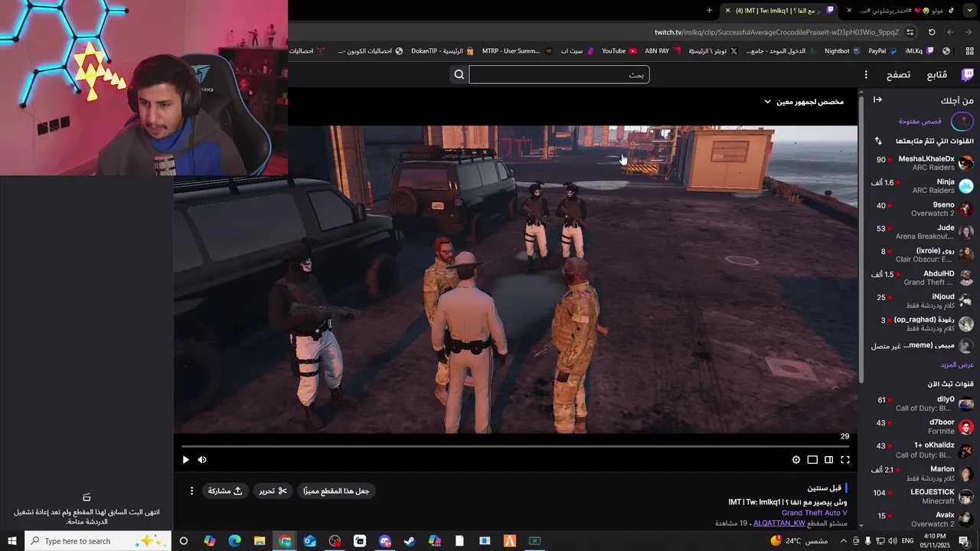Open قصص مفتوحة stories link
Image resolution: width=980 pixels, height=551 pixels.
(920, 121)
